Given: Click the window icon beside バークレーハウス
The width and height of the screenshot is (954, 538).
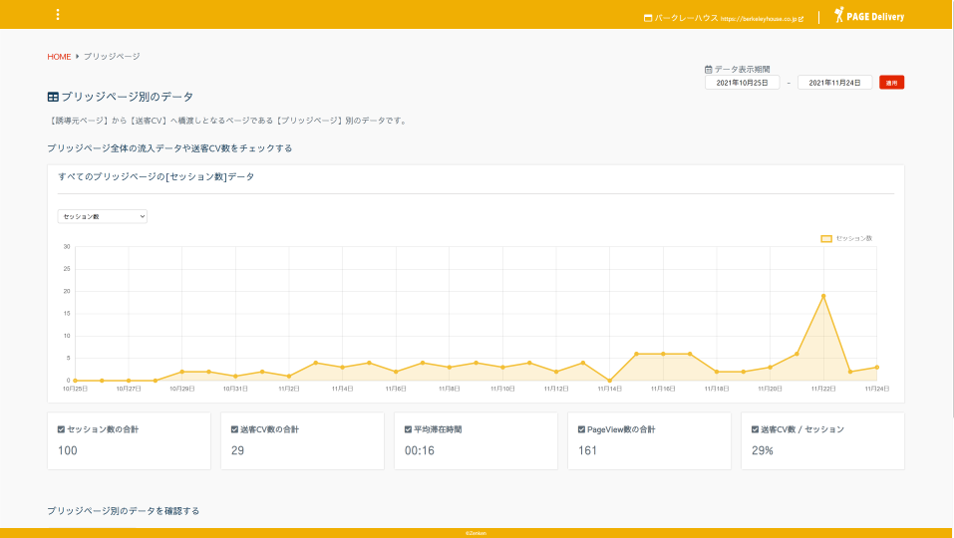Looking at the screenshot, I should 648,18.
